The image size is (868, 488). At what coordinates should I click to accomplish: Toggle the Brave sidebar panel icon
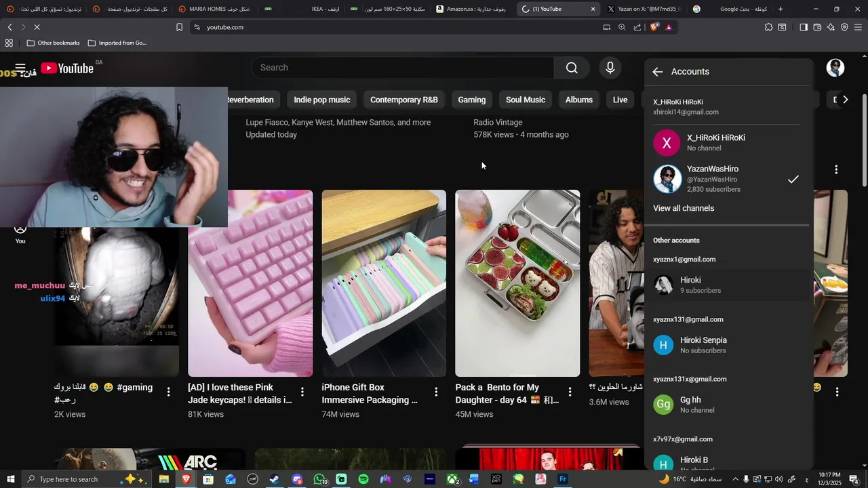tap(804, 27)
